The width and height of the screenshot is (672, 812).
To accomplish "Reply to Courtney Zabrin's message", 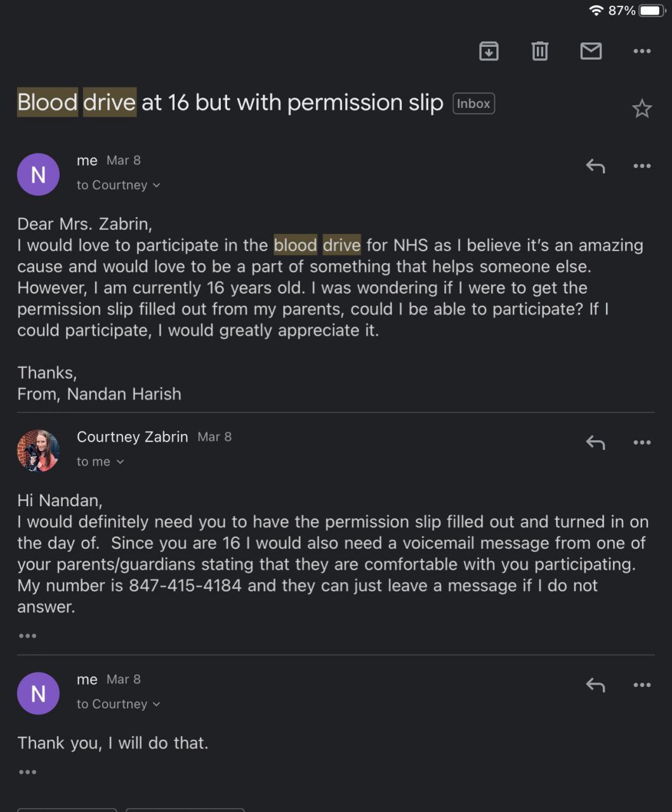I will (595, 443).
